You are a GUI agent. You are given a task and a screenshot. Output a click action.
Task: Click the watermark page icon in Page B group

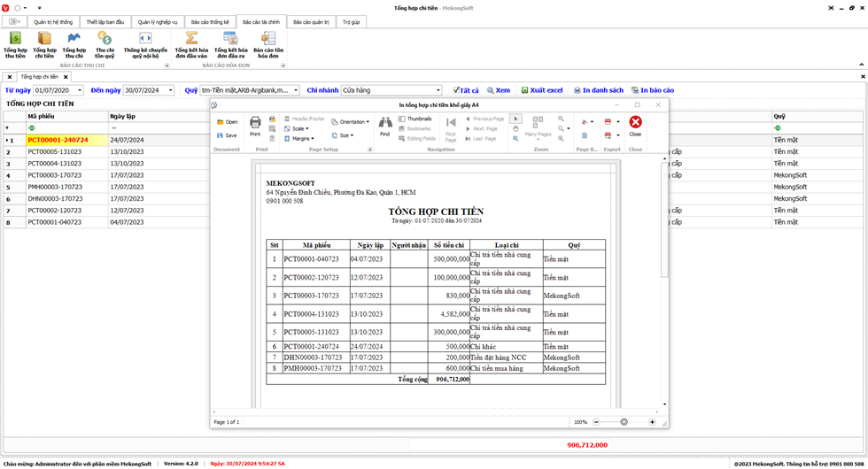pyautogui.click(x=585, y=135)
